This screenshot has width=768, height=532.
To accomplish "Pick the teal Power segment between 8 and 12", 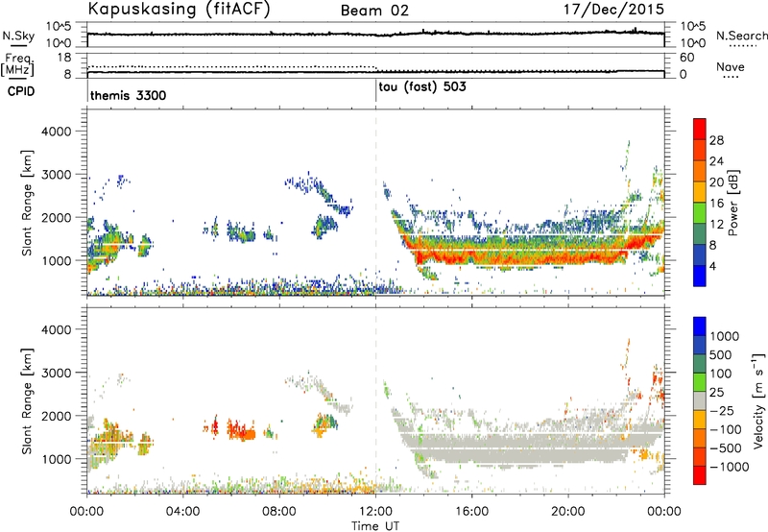I will (700, 233).
